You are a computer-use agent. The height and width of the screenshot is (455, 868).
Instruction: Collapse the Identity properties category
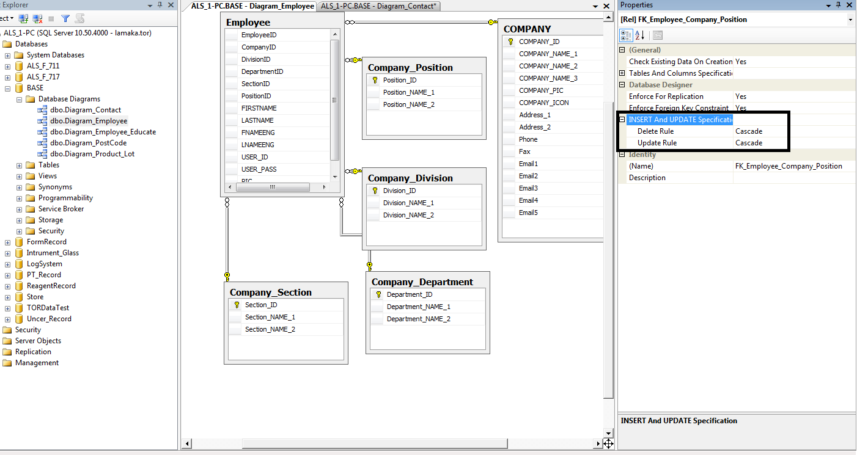coord(622,155)
